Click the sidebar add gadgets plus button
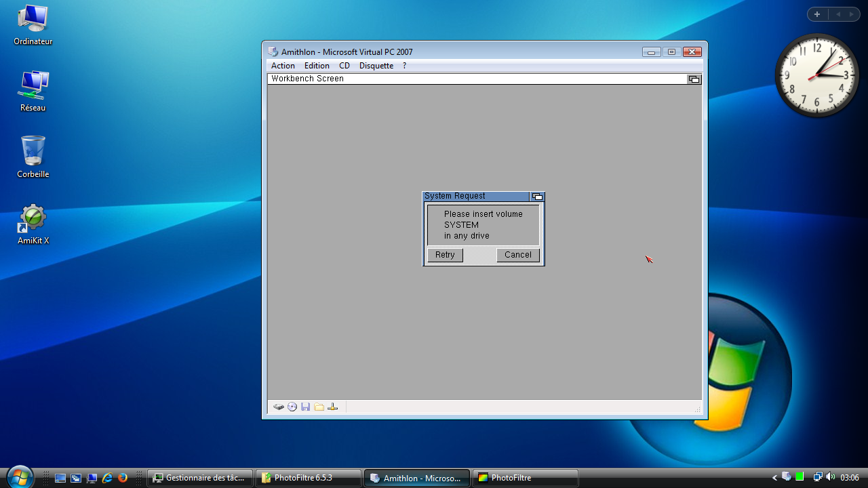Screen dimensions: 868x488 [817, 14]
